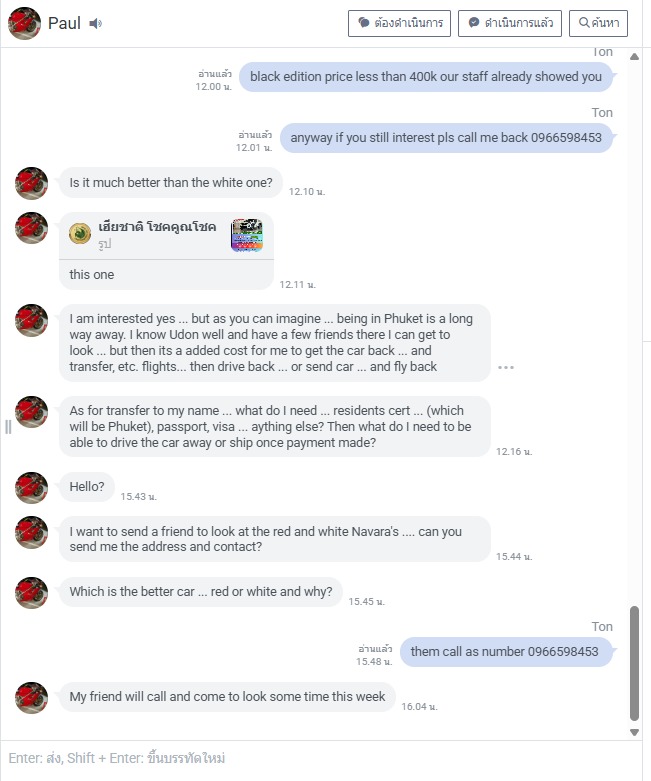Click the chat scrollbar thumb

pos(635,663)
